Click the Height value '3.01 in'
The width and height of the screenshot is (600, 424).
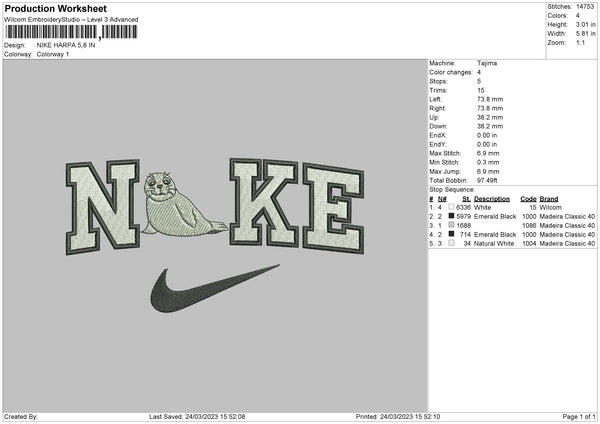(x=585, y=24)
